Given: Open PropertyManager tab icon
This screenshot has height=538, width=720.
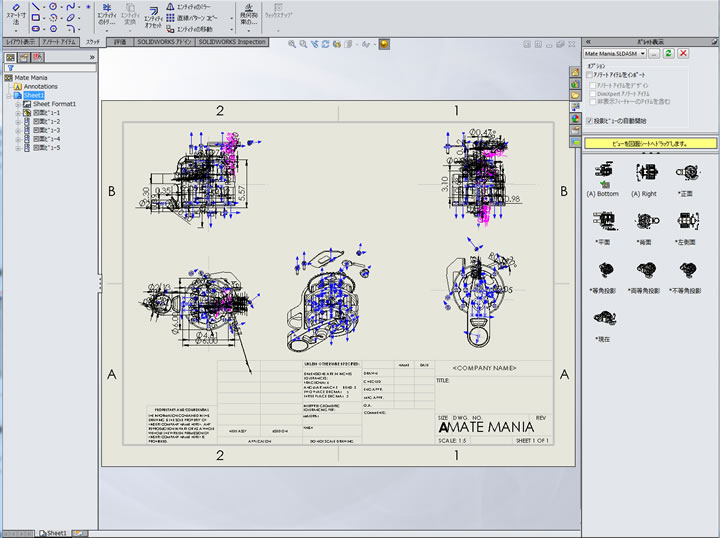Looking at the screenshot, I should 24,57.
